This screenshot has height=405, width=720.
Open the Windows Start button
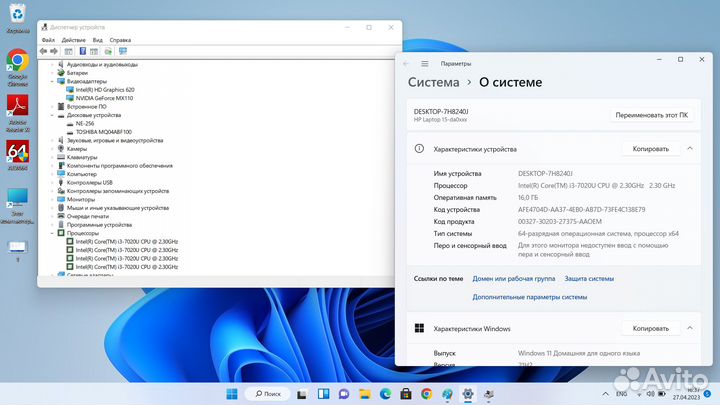232,394
